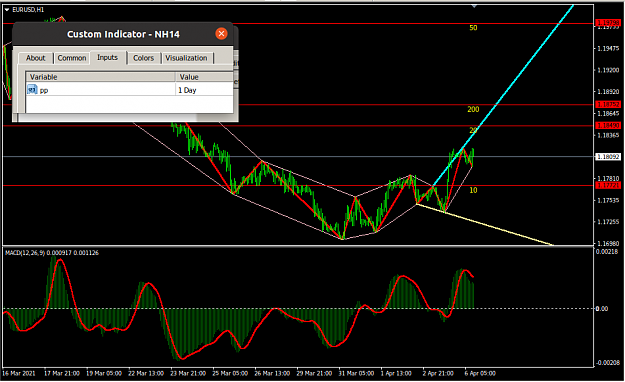Click the yellow '10' level label
Image resolution: width=625 pixels, height=382 pixels.
tap(473, 190)
